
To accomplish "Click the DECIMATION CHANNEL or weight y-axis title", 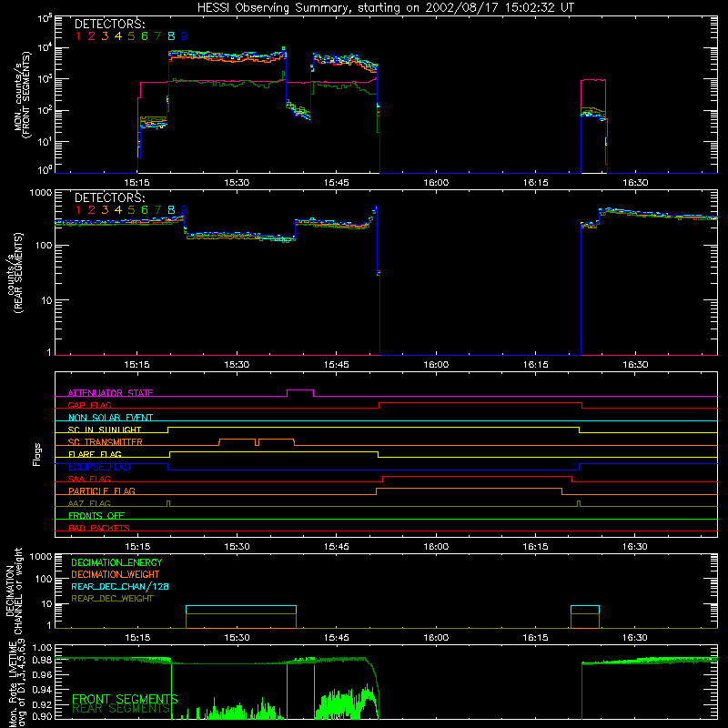I will 14,591.
